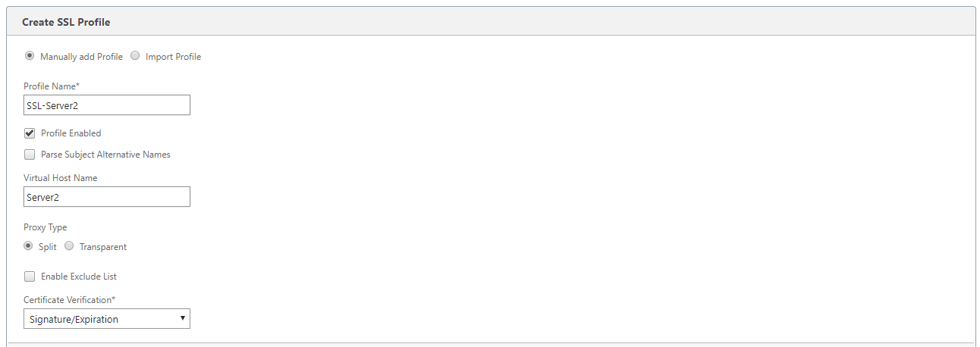Choose the Import Profile radio button
Image resolution: width=980 pixels, height=347 pixels.
(135, 56)
